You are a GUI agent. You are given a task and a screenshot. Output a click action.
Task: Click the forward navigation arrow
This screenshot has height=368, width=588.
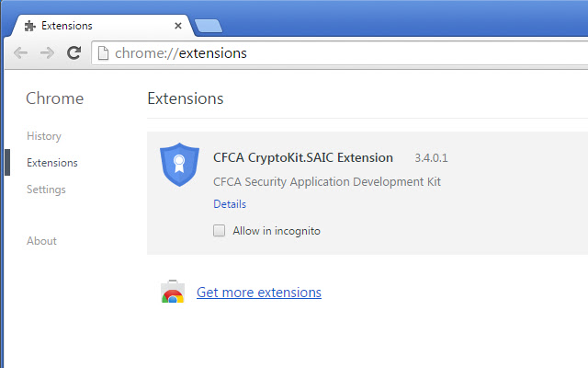click(46, 53)
